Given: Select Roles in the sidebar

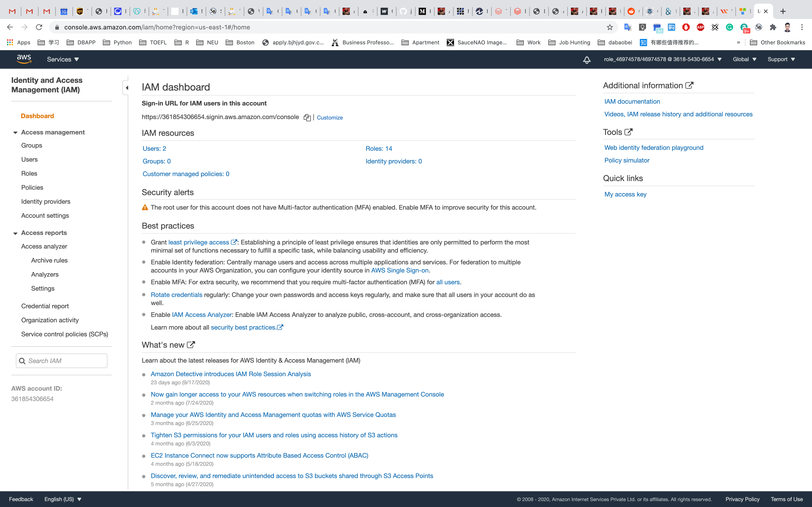Looking at the screenshot, I should pos(29,173).
